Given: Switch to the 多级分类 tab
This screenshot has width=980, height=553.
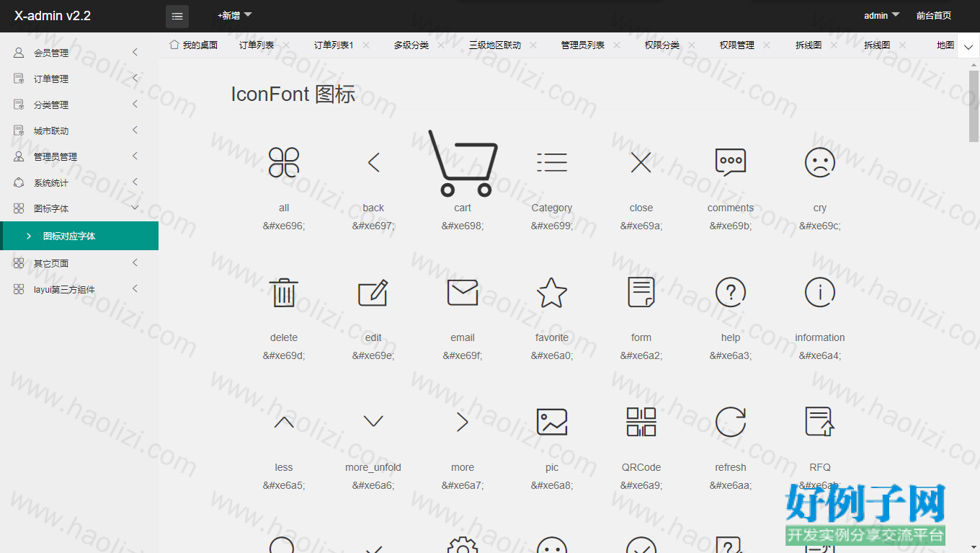Looking at the screenshot, I should tap(411, 45).
